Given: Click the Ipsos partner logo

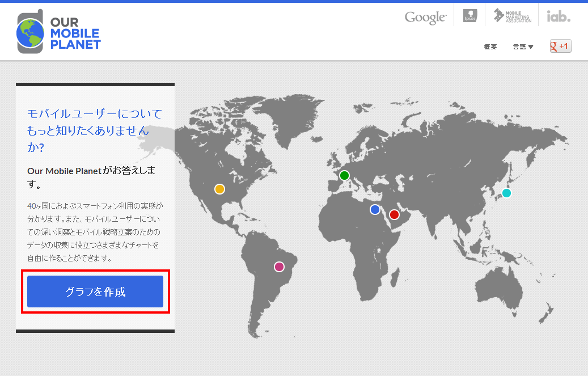Looking at the screenshot, I should (x=470, y=16).
